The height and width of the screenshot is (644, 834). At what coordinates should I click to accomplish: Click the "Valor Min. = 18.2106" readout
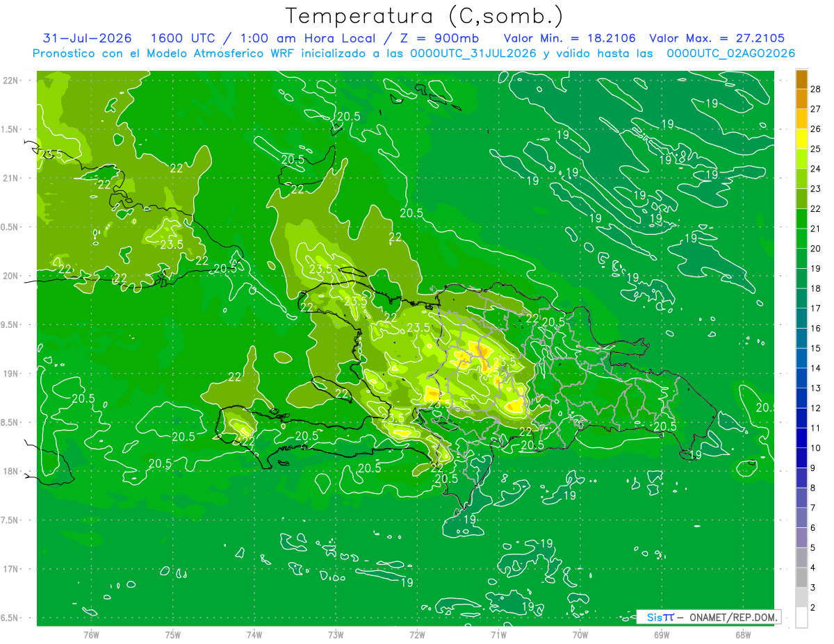(x=569, y=38)
